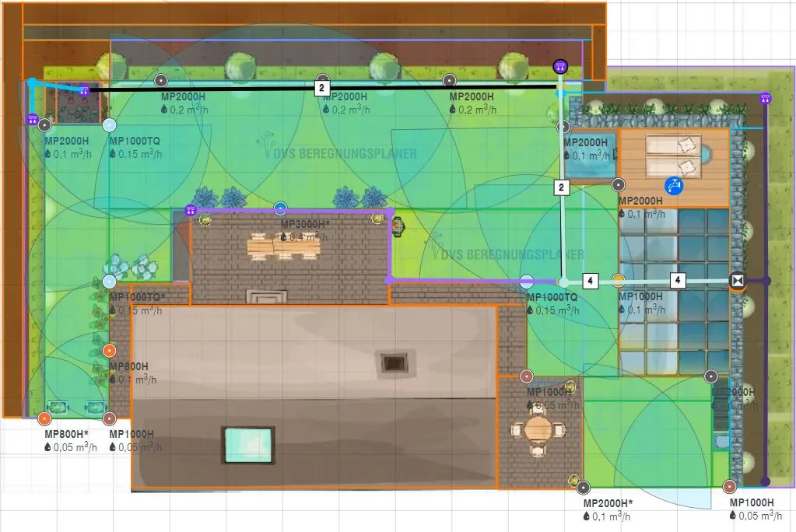Screen dimensions: 796x532
Task: Select MP1000TQ sprinkler next to the vegetable bed
Action: pyautogui.click(x=109, y=125)
